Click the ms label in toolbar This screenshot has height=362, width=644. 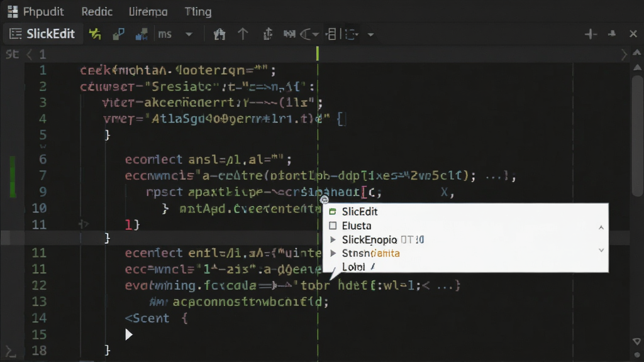coord(165,34)
